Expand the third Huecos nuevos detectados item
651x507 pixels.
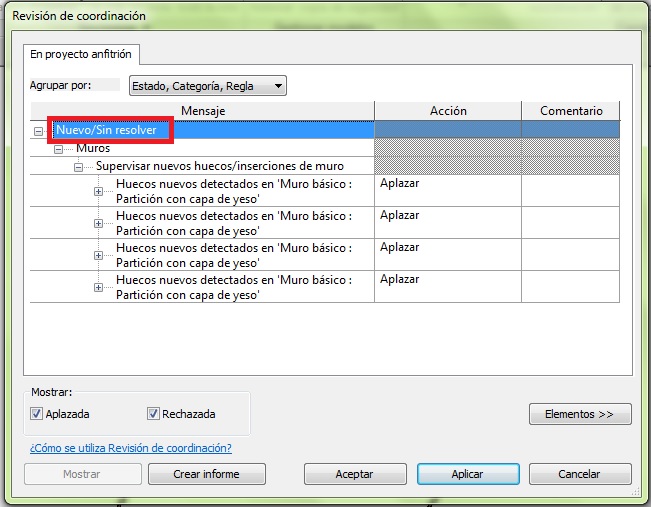tap(98, 255)
